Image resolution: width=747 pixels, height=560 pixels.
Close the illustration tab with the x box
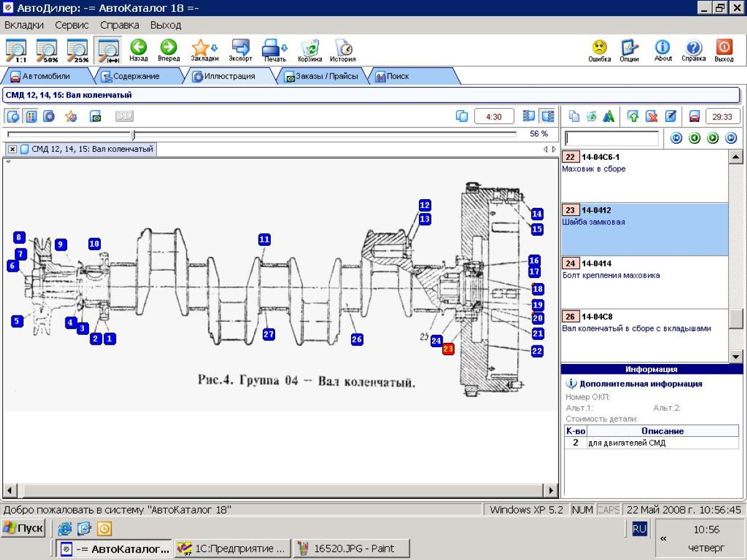[12, 149]
